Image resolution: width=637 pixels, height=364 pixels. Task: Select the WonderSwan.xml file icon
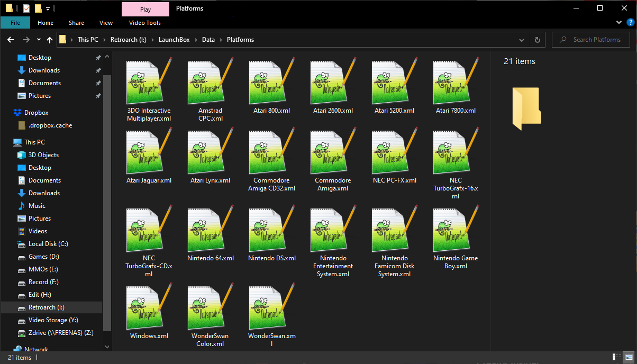coord(271,306)
